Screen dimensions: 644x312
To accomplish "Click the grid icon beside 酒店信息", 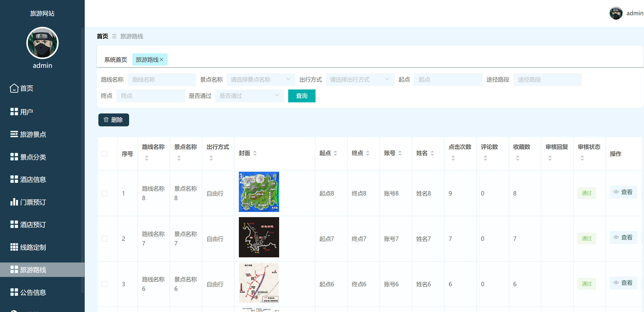I will click(14, 179).
